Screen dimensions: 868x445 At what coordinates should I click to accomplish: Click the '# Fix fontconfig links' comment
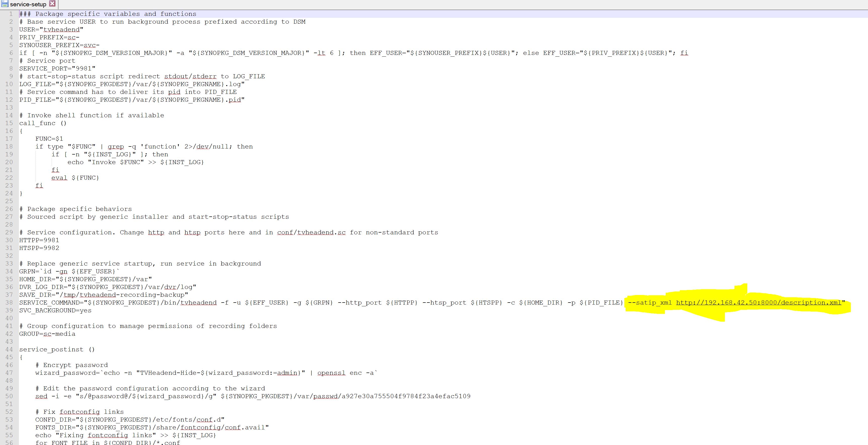pyautogui.click(x=80, y=412)
